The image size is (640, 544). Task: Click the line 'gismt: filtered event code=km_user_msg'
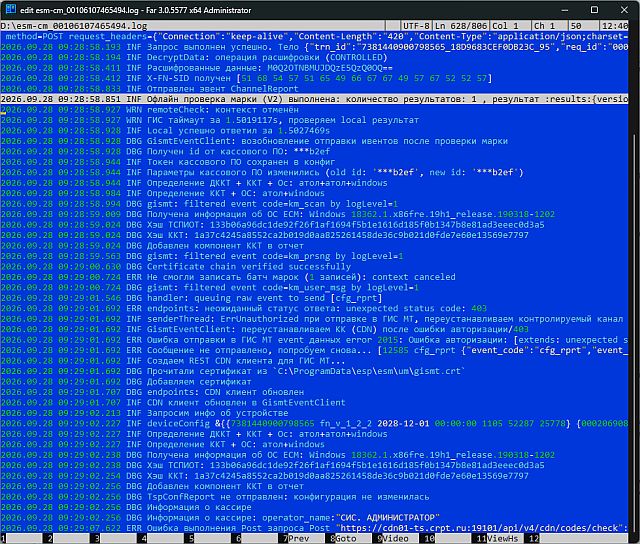[x=210, y=288]
